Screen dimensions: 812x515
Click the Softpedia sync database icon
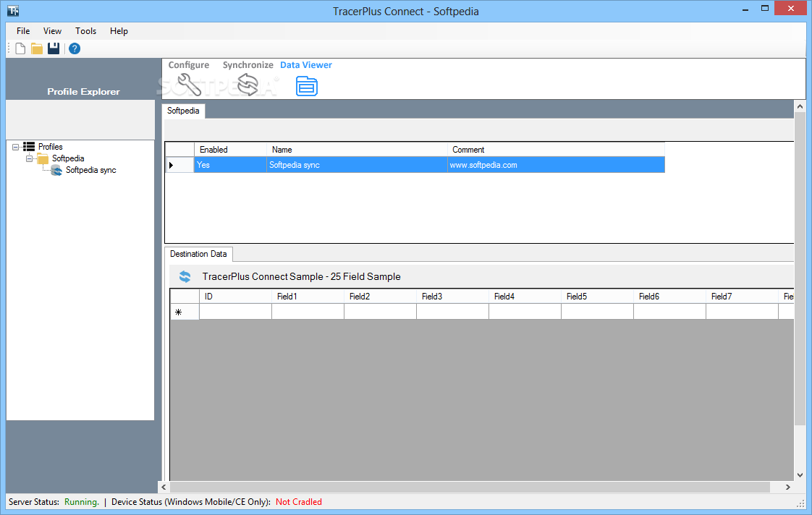[56, 170]
